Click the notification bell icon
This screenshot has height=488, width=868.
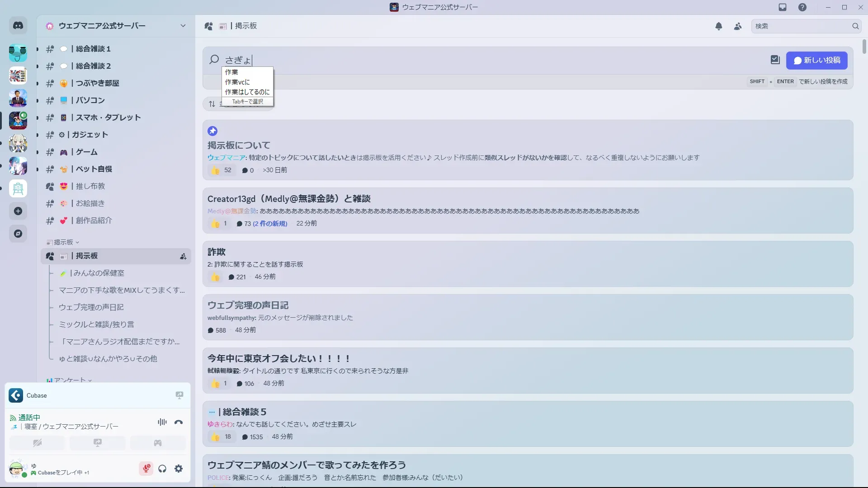pyautogui.click(x=719, y=26)
